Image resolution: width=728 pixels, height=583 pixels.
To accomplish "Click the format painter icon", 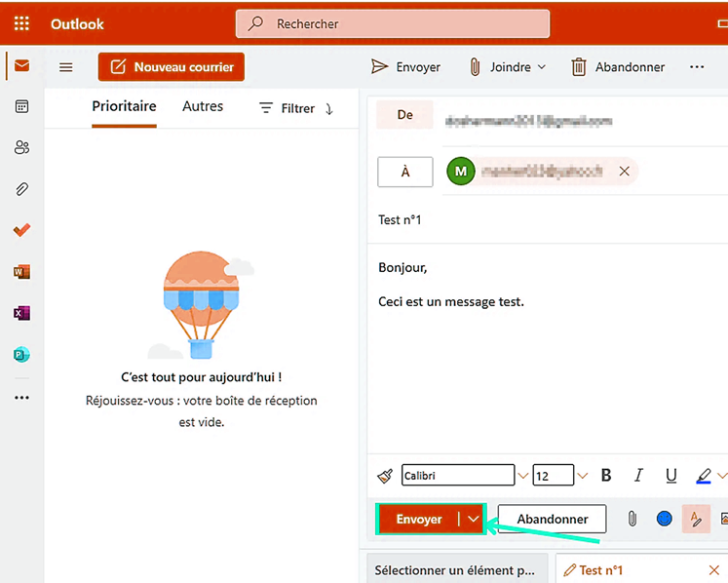I will coord(385,476).
